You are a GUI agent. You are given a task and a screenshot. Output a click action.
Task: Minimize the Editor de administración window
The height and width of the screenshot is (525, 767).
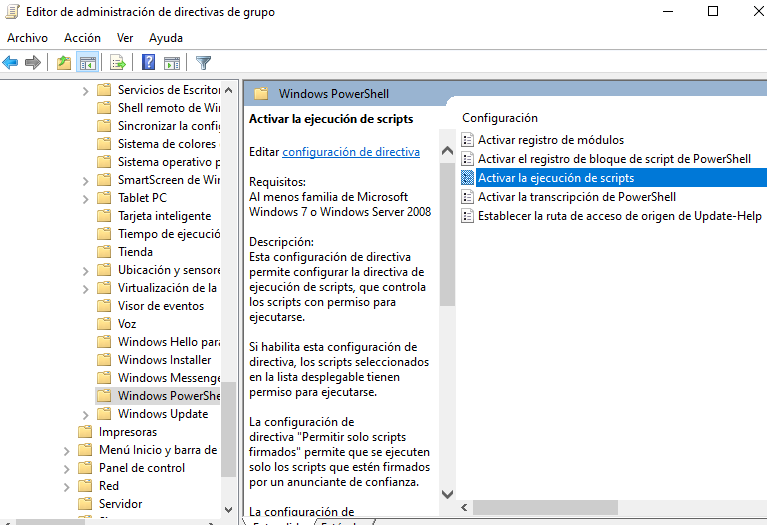tap(668, 11)
